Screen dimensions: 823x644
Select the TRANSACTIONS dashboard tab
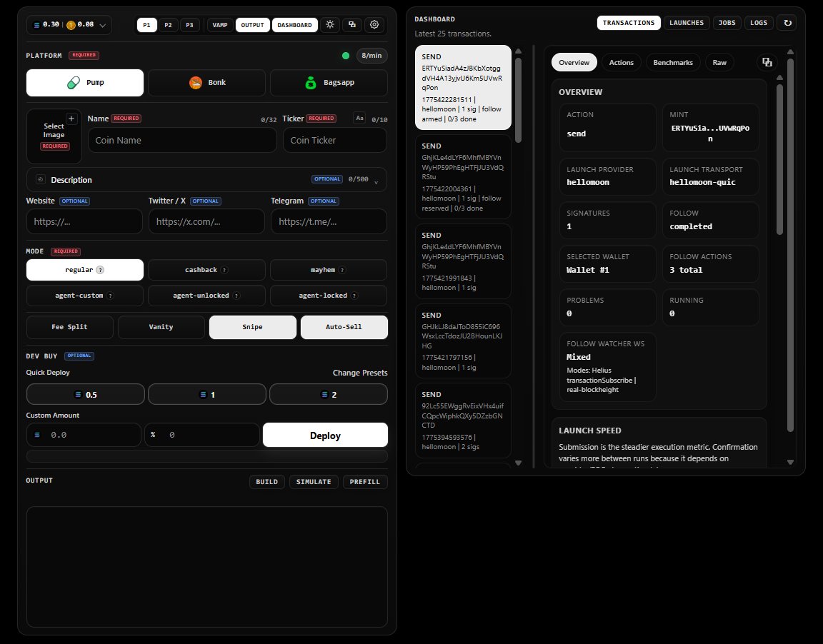(x=629, y=23)
